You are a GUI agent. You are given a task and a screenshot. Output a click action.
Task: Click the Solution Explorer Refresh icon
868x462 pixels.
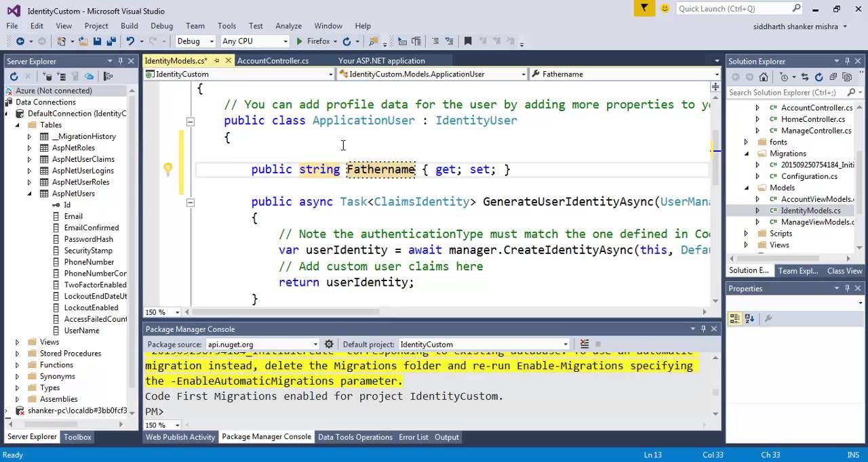818,77
